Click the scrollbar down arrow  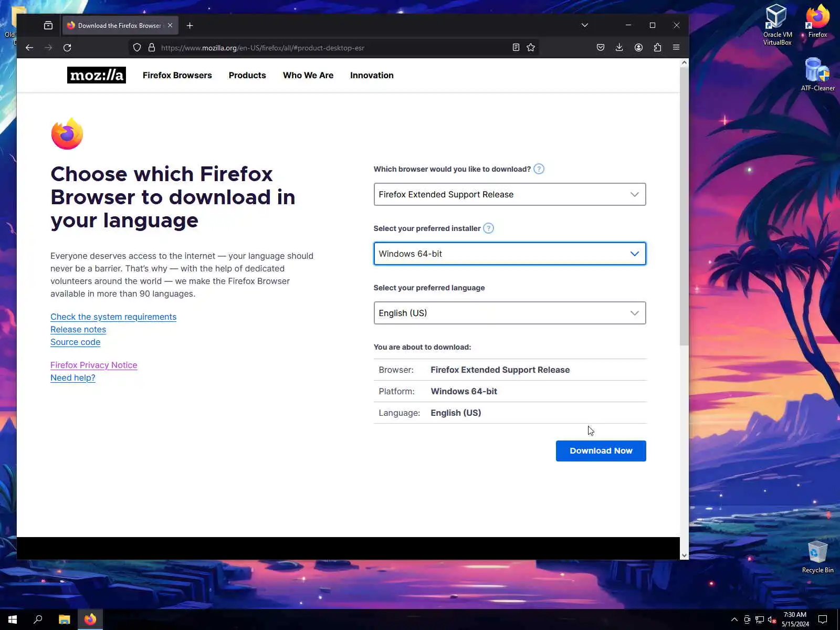tap(684, 555)
